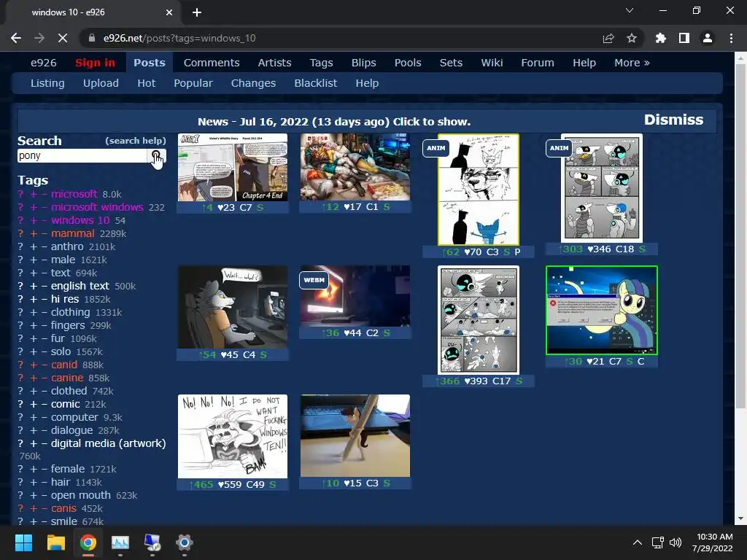
Task: Open the Hot posts submenu
Action: tap(146, 83)
